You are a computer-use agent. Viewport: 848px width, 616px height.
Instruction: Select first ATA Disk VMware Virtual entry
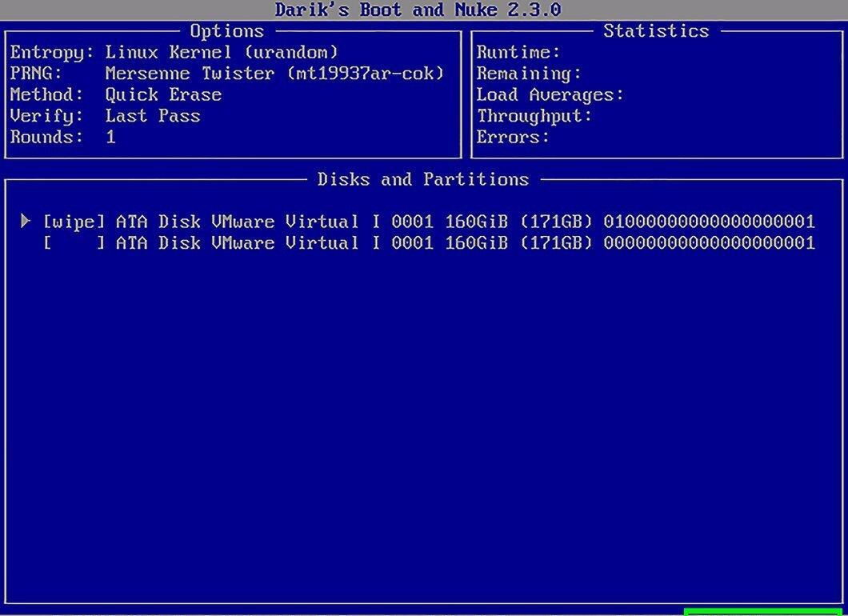pyautogui.click(x=429, y=222)
